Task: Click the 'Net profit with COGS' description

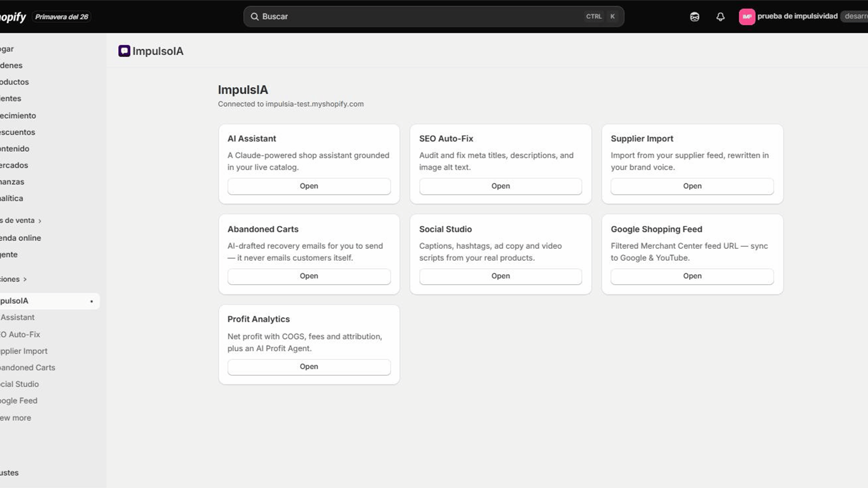Action: tap(305, 342)
